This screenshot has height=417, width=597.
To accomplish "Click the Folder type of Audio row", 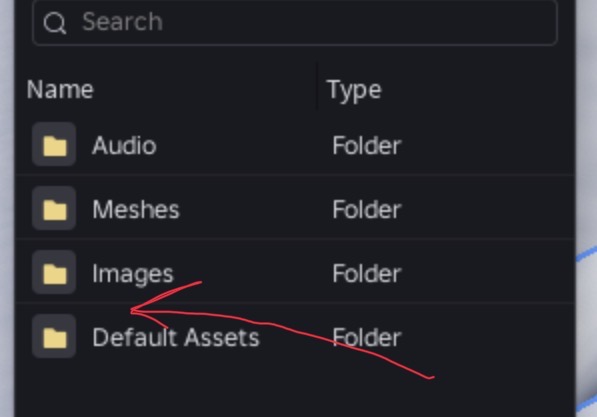I will pyautogui.click(x=367, y=145).
